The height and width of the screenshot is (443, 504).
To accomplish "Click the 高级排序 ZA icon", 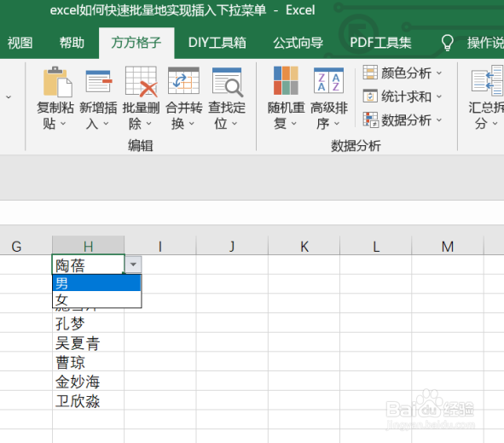I will point(328,80).
